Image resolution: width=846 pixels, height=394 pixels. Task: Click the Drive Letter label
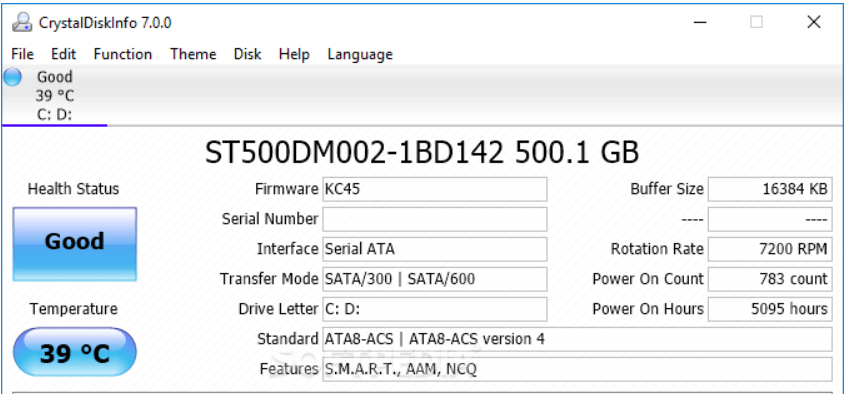[x=278, y=309]
